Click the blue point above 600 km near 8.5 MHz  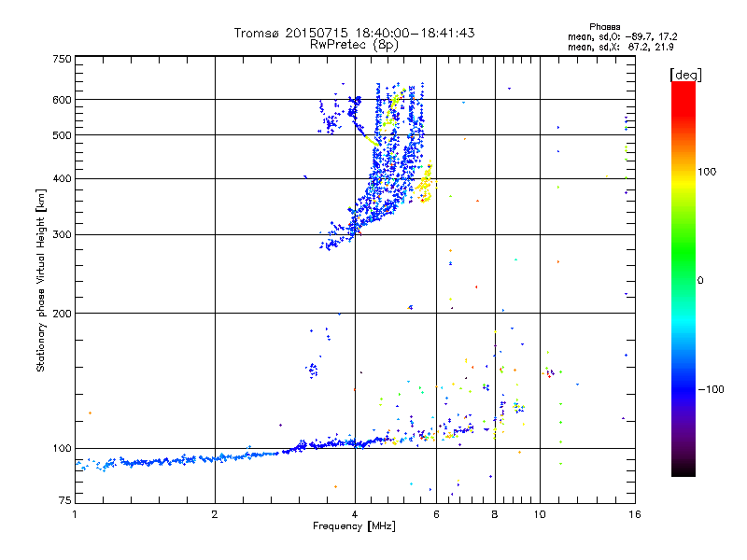pyautogui.click(x=509, y=89)
